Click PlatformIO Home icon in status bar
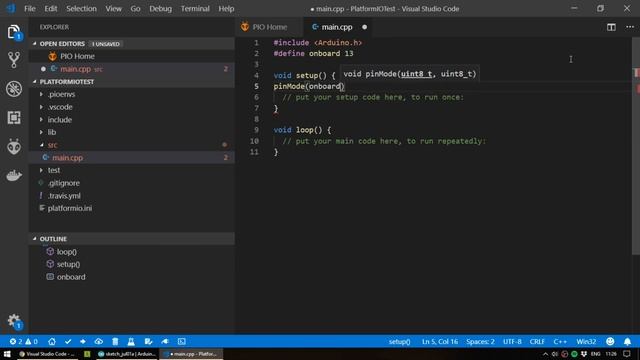The width and height of the screenshot is (640, 360). [52, 341]
